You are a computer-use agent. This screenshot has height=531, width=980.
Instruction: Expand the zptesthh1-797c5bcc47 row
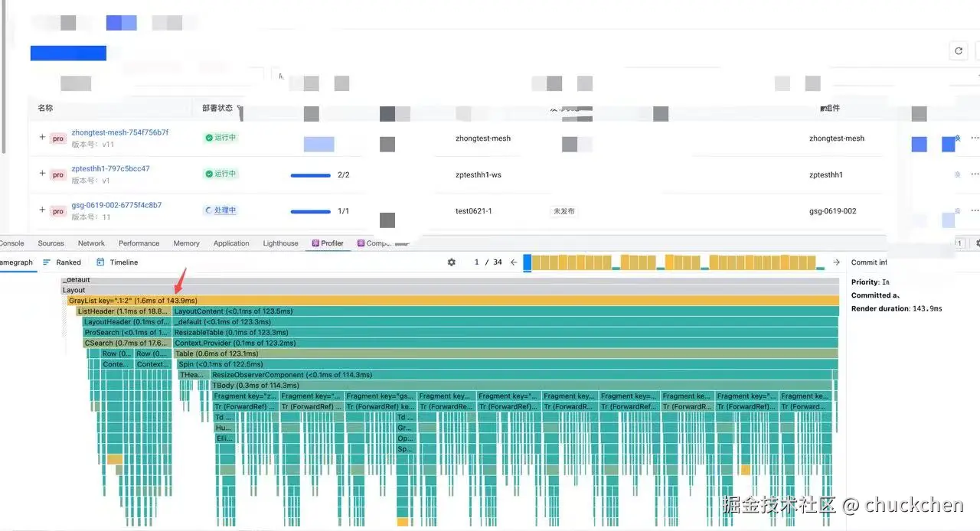42,174
